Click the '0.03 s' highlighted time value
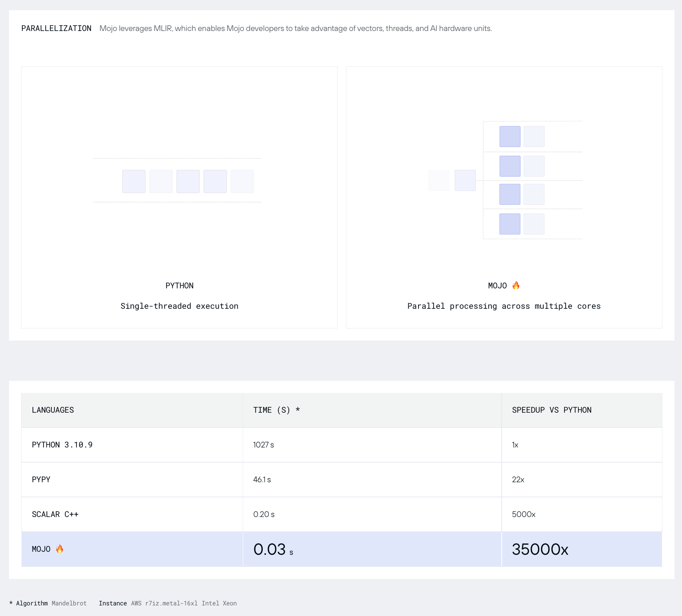This screenshot has height=616, width=682. (x=273, y=549)
